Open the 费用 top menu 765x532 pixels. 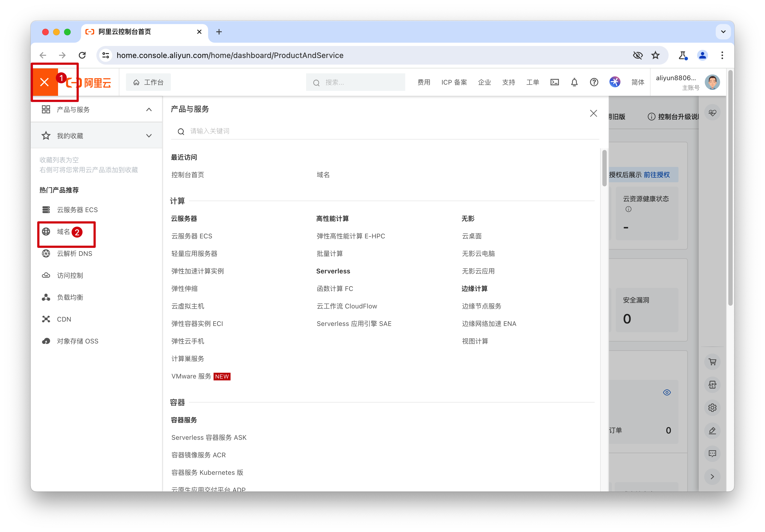tap(424, 82)
